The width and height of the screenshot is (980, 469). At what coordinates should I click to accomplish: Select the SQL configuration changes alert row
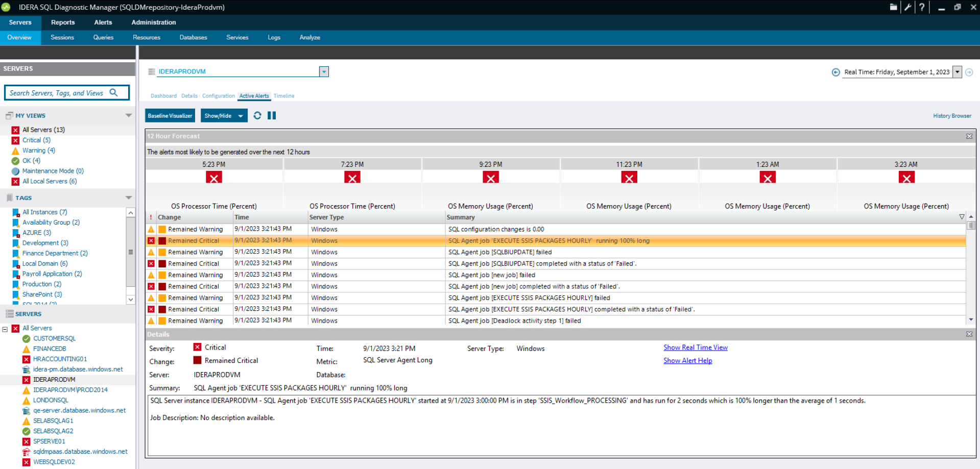click(556, 230)
